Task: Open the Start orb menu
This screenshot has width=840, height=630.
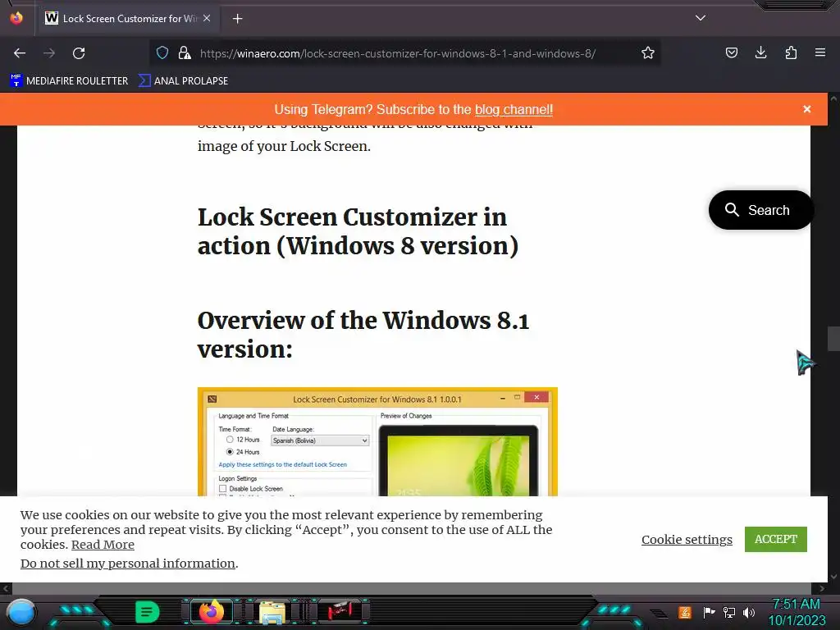Action: pos(21,612)
